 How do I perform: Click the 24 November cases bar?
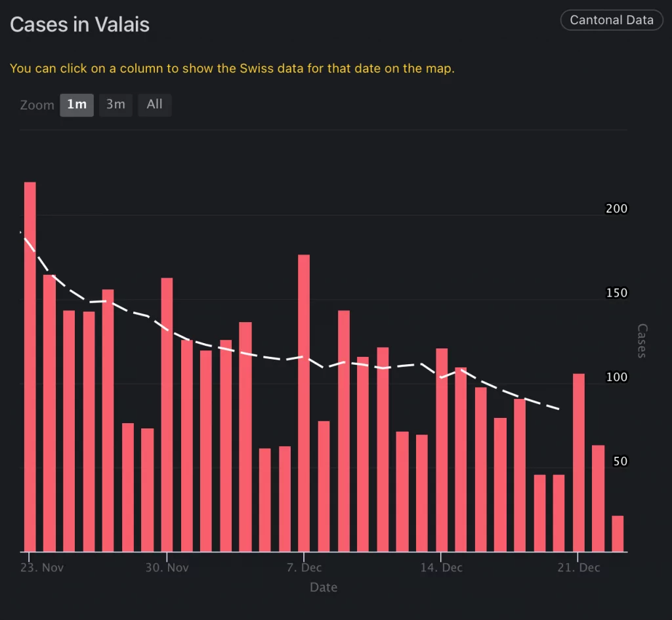click(x=50, y=413)
